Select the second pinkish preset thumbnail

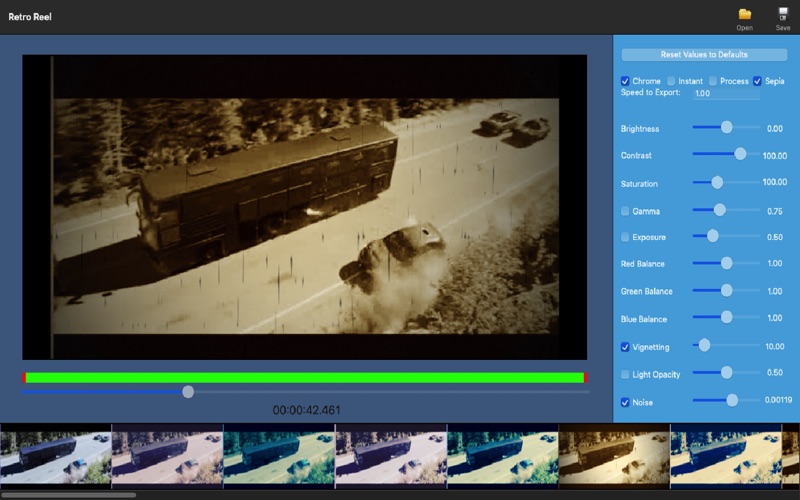point(167,456)
